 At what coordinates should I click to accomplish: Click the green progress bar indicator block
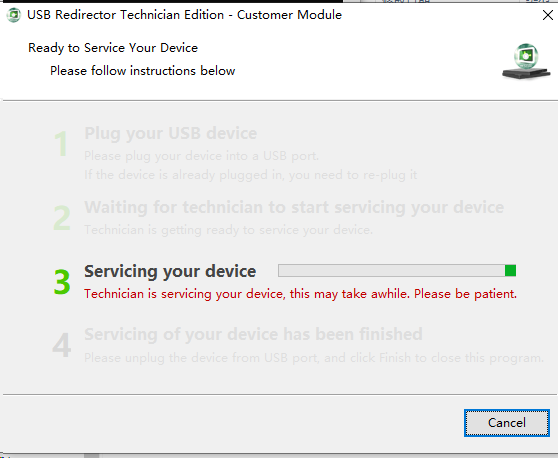click(x=510, y=270)
